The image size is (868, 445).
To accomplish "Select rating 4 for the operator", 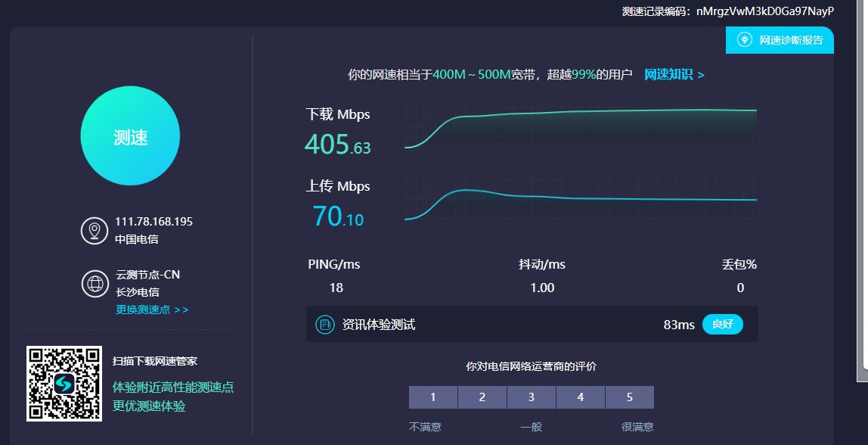I will click(x=581, y=397).
